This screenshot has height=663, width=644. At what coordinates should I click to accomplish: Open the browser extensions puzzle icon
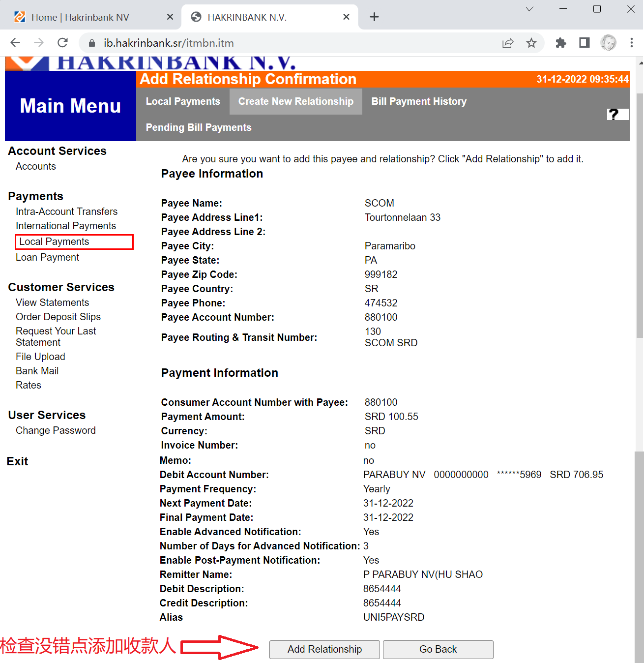[x=560, y=43]
